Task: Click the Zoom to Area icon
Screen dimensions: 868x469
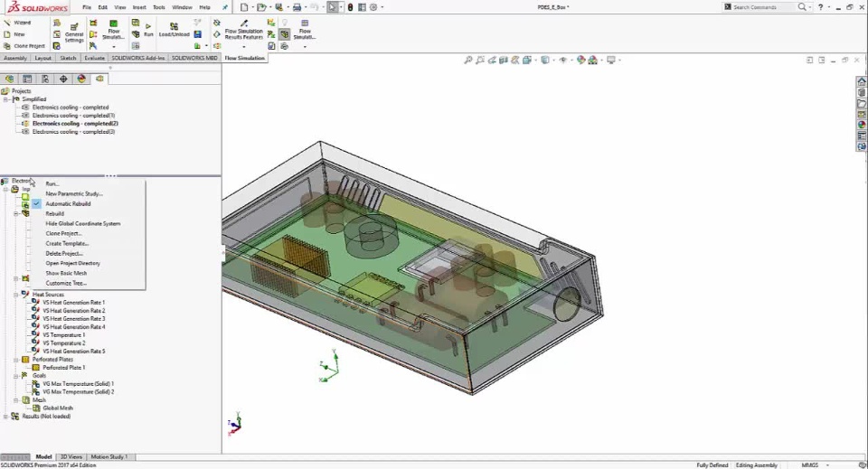Action: click(480, 60)
